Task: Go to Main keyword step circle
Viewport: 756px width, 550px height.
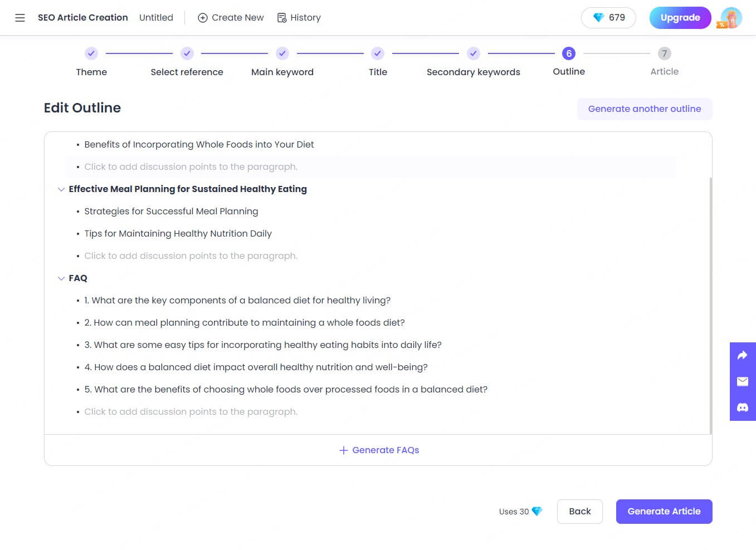Action: 282,53
